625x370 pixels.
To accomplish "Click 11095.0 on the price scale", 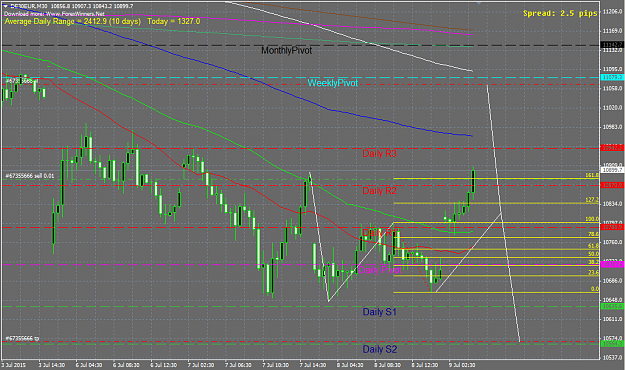I will (613, 69).
